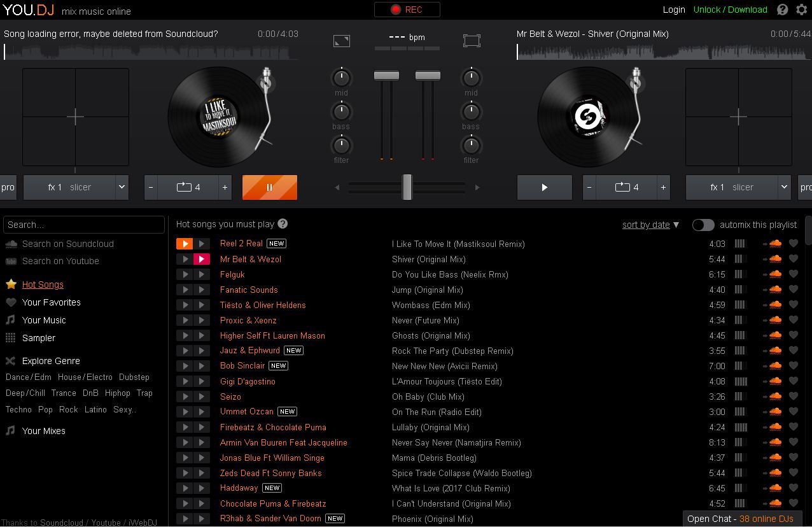Select the Dubstep genre
Screen dimensions: 812x527
tap(134, 377)
